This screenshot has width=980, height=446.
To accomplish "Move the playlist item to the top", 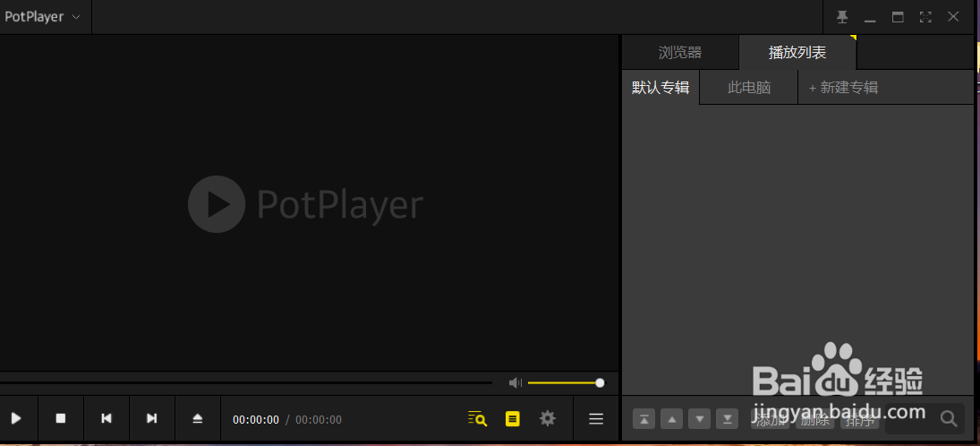I will 643,419.
